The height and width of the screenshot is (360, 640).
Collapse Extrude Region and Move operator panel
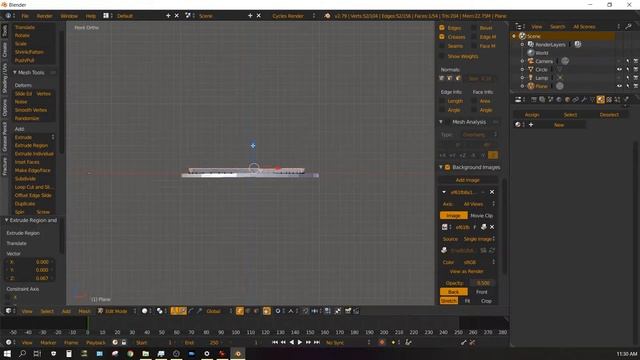point(7,220)
